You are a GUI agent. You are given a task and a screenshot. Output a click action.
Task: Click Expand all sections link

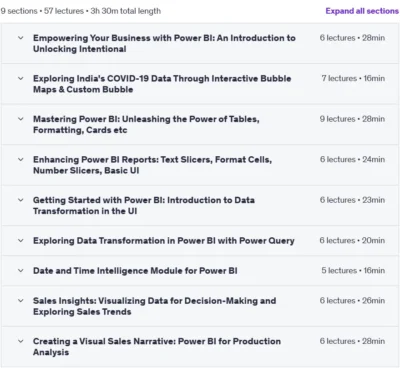coord(362,11)
